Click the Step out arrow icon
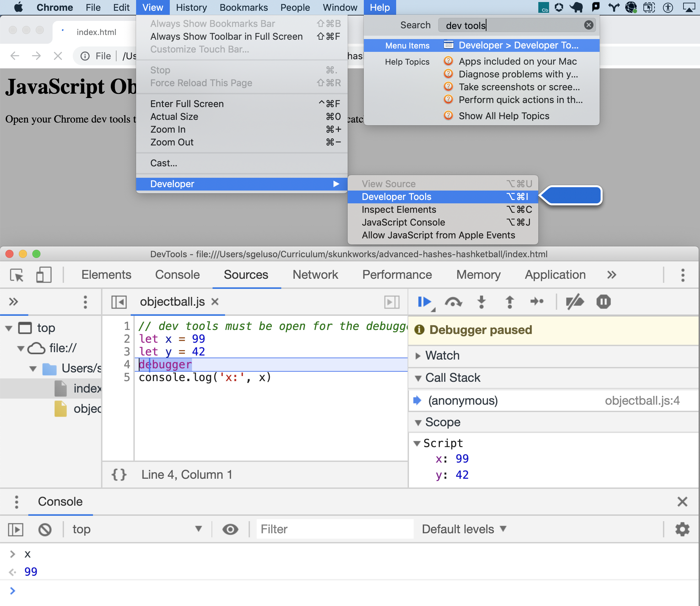The width and height of the screenshot is (700, 606). [x=510, y=302]
